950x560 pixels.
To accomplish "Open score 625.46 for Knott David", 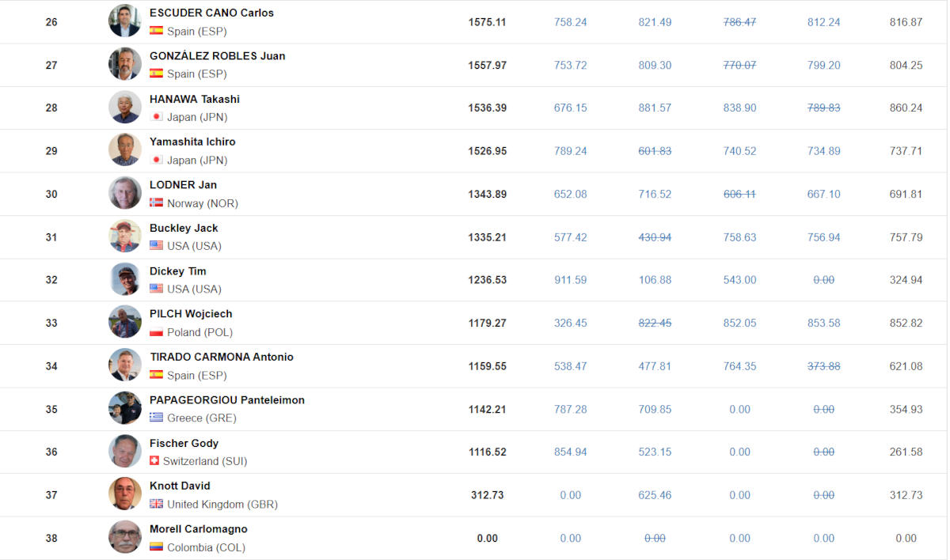I will point(655,495).
